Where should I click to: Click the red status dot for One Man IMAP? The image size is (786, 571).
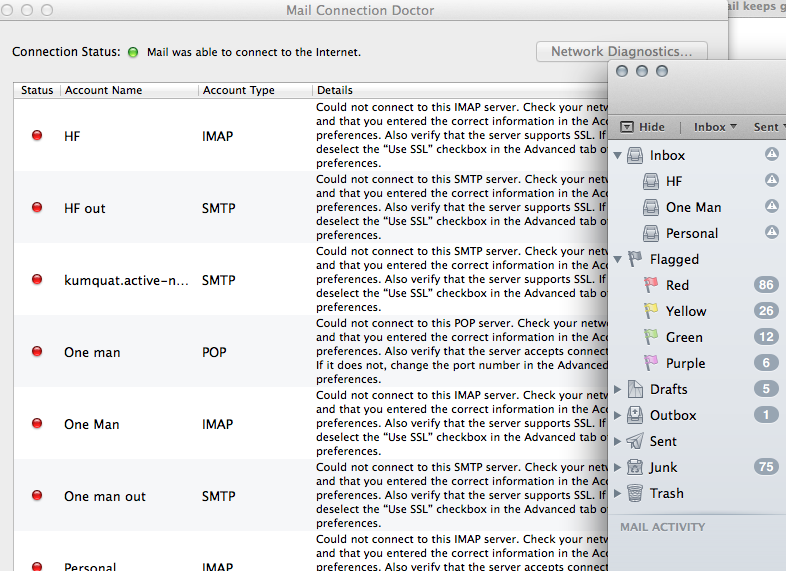point(37,424)
